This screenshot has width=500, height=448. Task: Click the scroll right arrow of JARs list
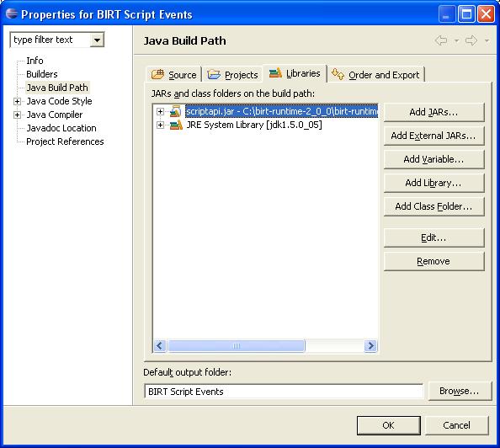click(370, 346)
